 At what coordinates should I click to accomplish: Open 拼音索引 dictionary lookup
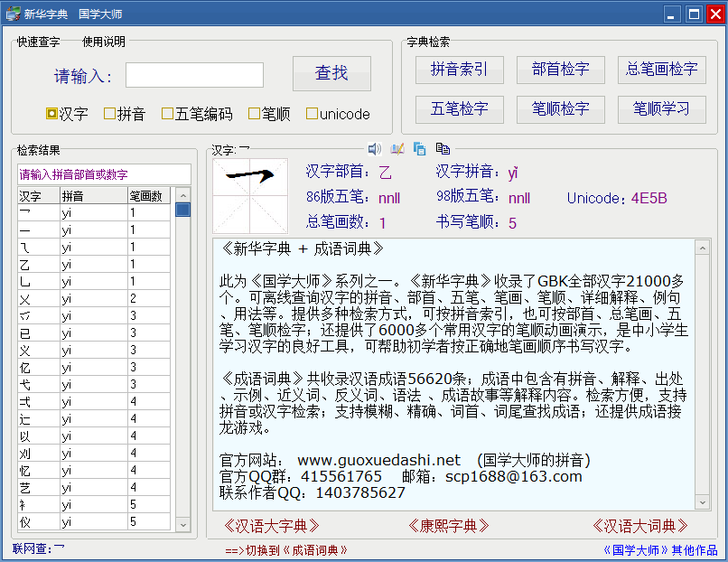pos(460,70)
